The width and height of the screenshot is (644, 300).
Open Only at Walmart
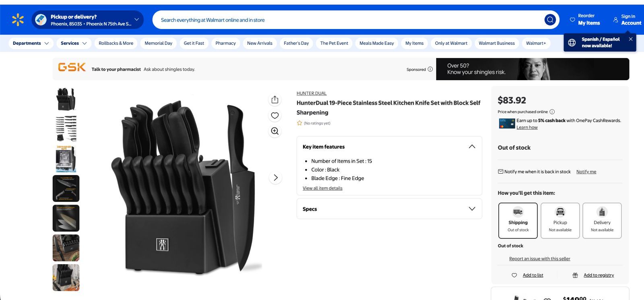click(451, 43)
